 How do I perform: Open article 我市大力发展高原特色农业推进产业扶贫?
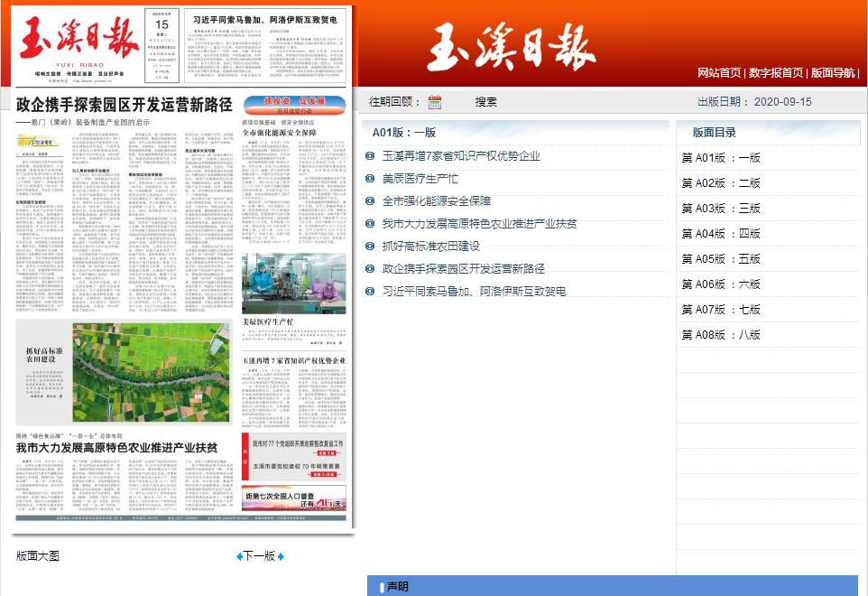click(479, 224)
